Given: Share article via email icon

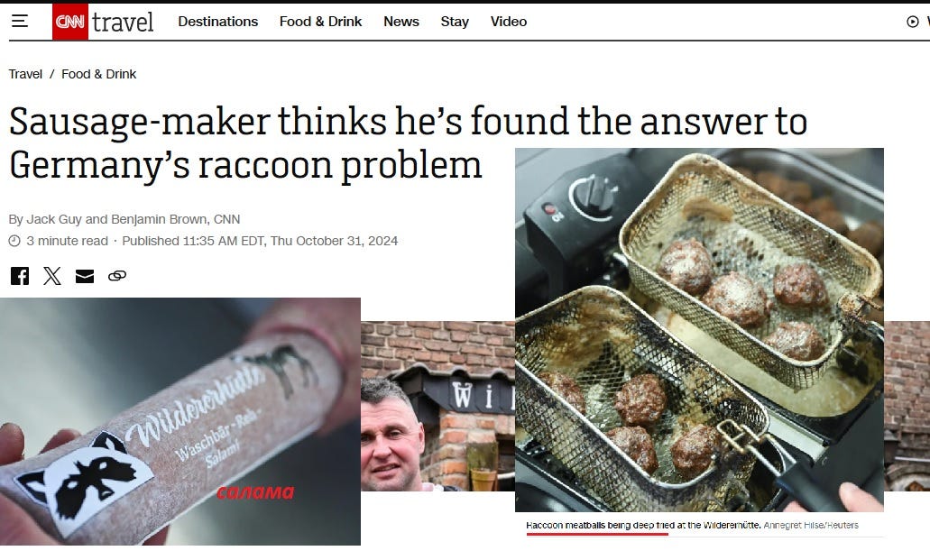Looking at the screenshot, I should click(85, 276).
